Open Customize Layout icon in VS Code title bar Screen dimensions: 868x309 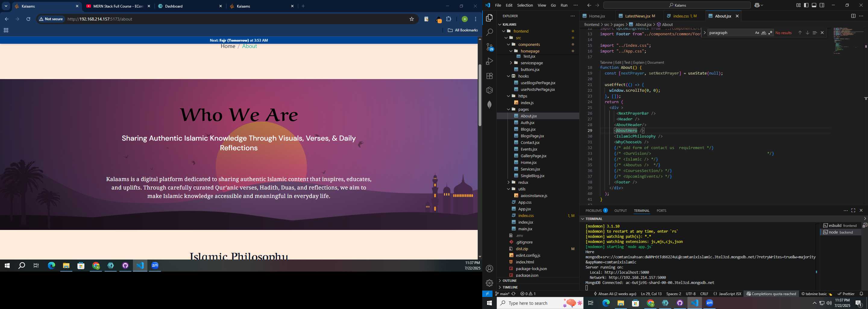tap(798, 5)
